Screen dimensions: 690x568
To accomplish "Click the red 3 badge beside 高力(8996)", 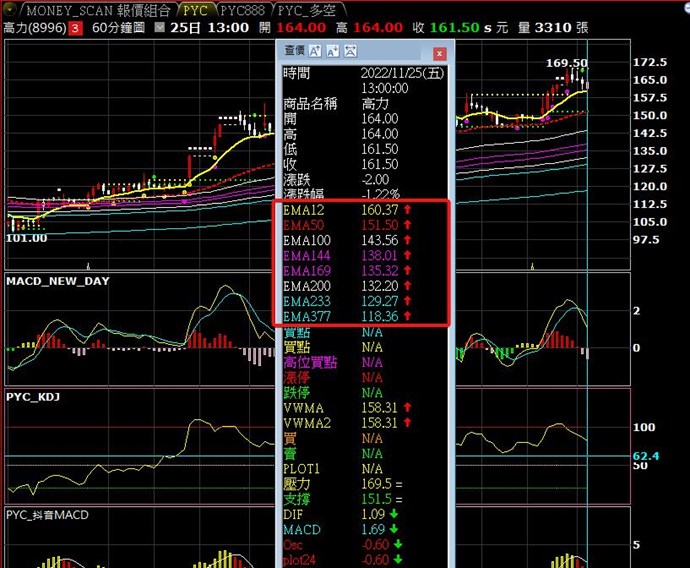I will [76, 28].
